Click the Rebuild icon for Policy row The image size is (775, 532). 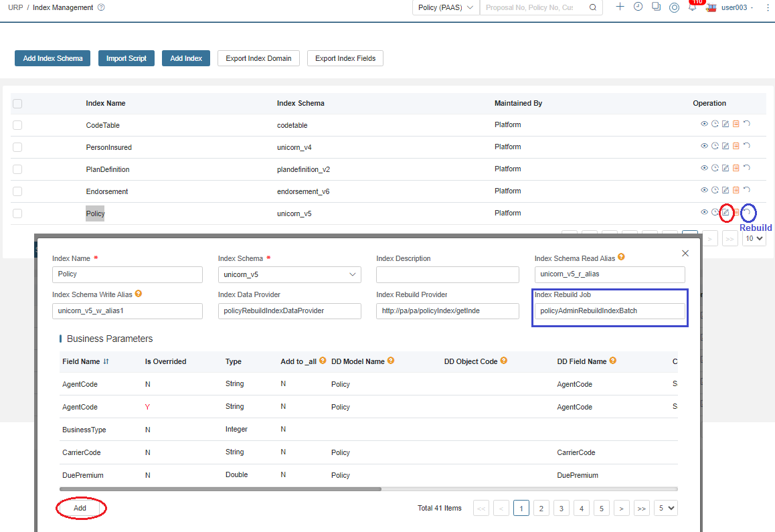747,213
